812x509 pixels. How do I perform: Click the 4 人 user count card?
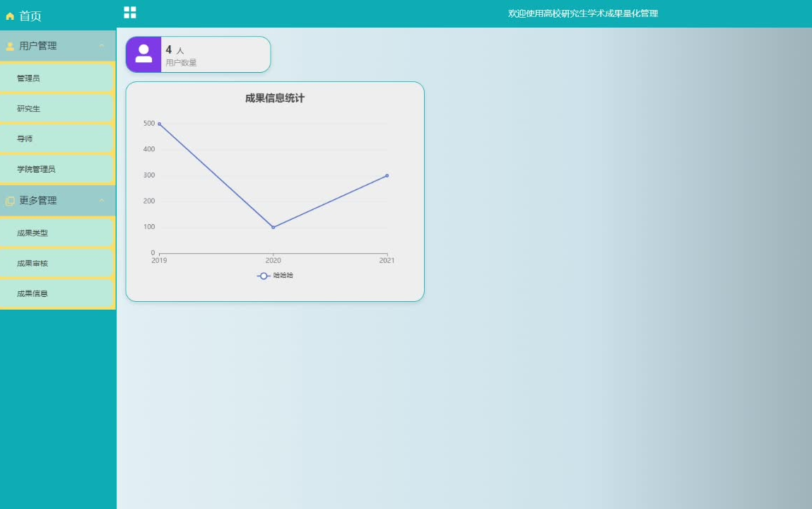(198, 54)
